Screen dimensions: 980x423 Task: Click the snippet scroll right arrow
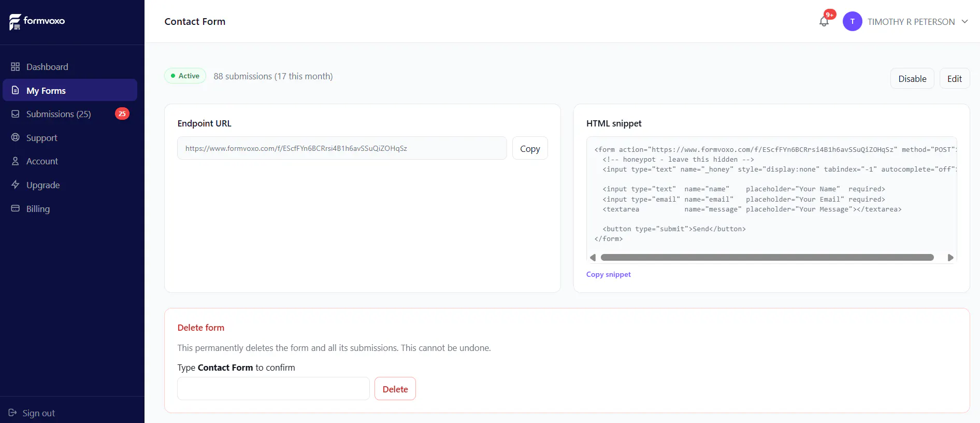tap(950, 258)
